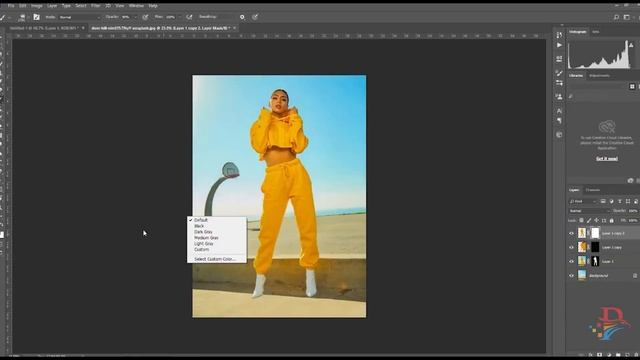Switch Libraries panel to grid view icon
This screenshot has height=360, width=640.
632,87
